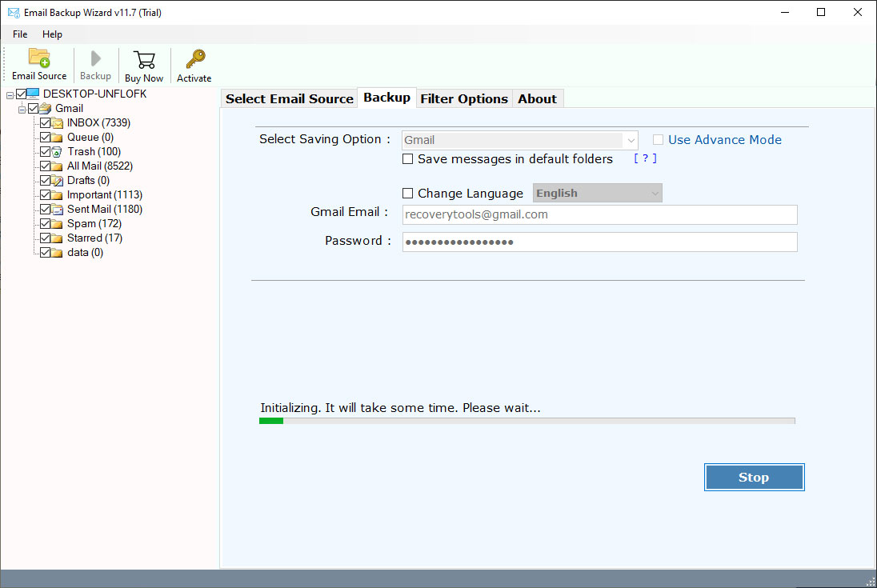Click the Gmail account folder icon
The width and height of the screenshot is (877, 588).
tap(46, 108)
